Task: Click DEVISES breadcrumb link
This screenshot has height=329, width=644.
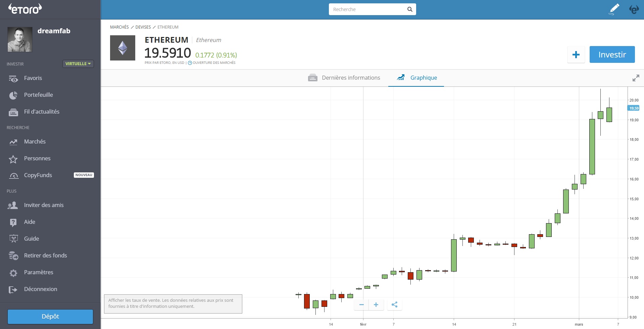Action: 143,27
